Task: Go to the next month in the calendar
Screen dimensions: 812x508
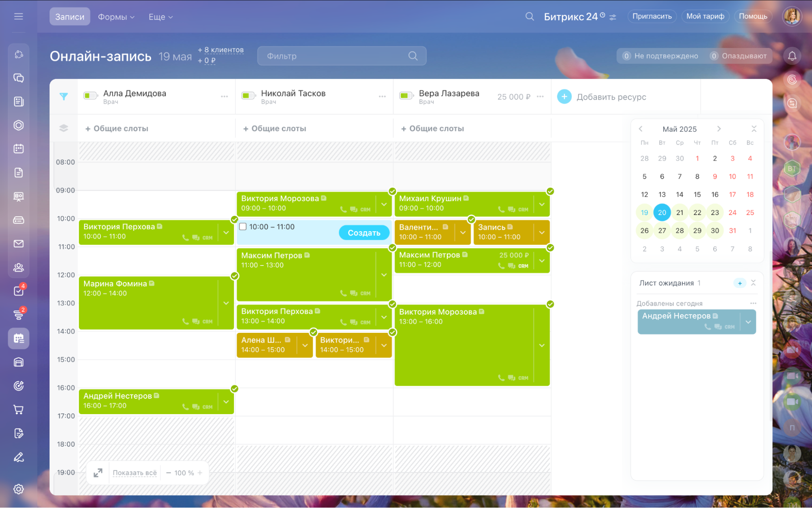Action: pos(719,129)
